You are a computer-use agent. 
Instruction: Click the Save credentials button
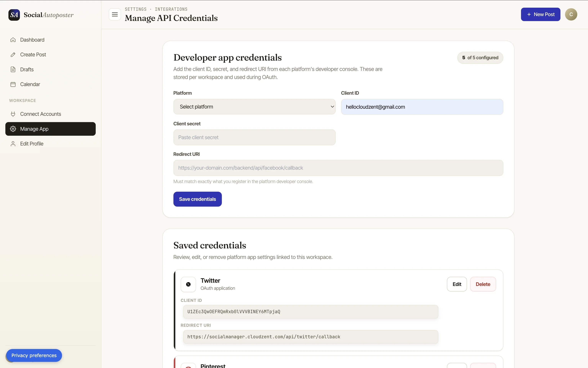[x=198, y=199]
